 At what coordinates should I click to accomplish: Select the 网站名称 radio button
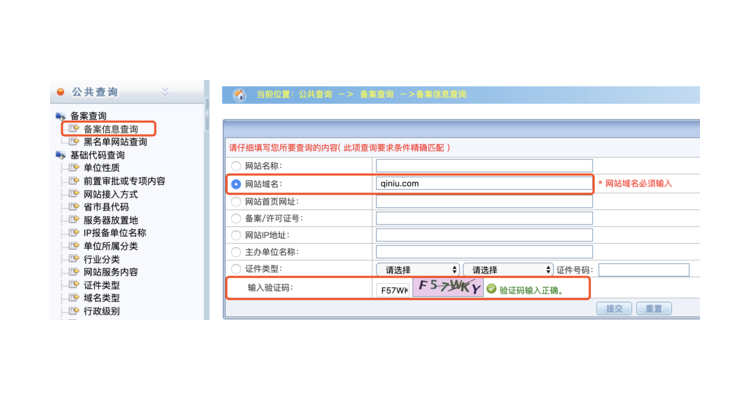[236, 166]
